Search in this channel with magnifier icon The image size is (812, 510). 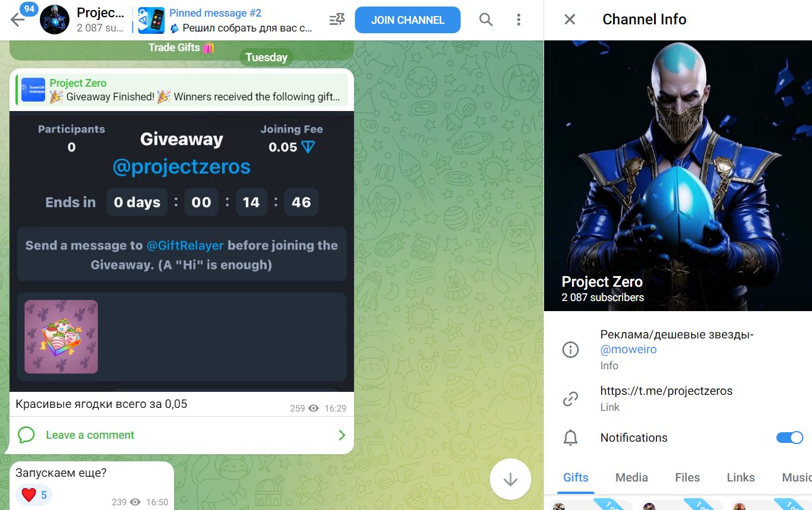(x=486, y=20)
